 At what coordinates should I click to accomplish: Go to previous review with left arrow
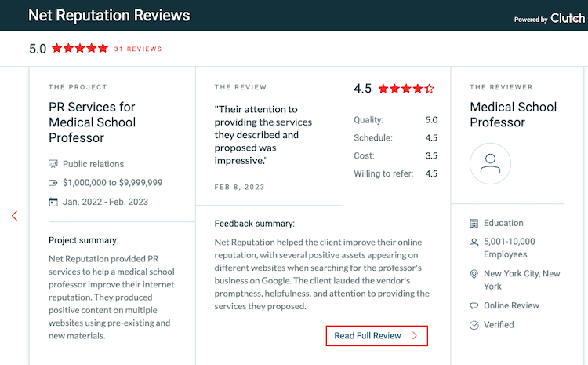14,216
